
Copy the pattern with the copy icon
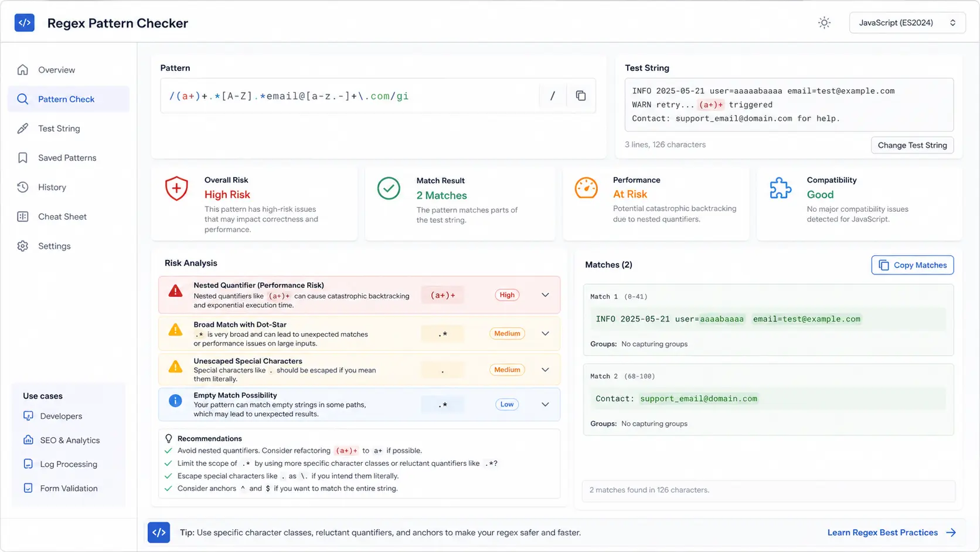coord(581,96)
